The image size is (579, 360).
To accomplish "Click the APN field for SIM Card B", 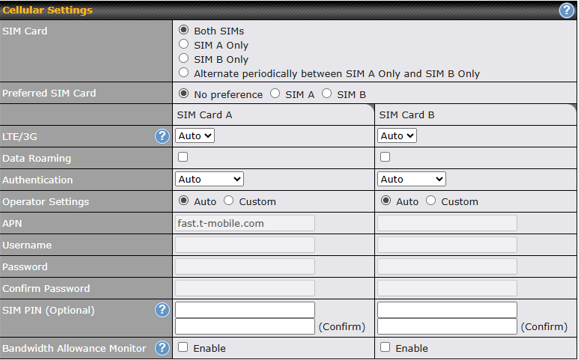I will [447, 223].
